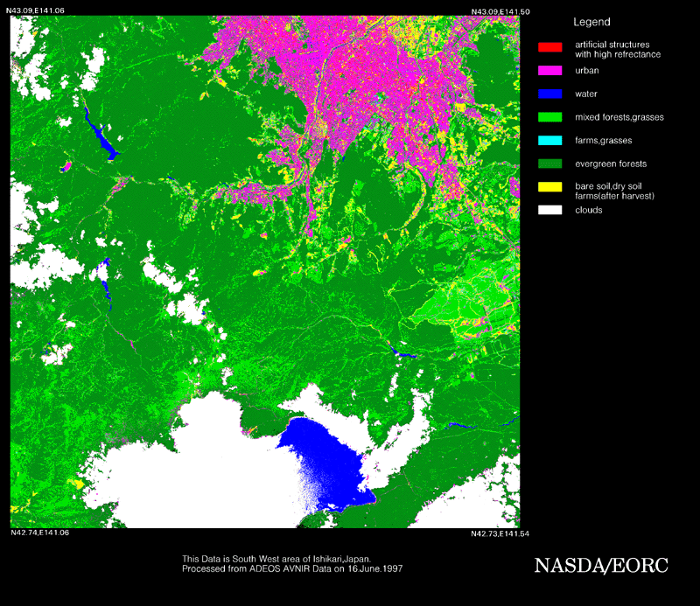
Task: Click the large blue lake on map
Action: (x=331, y=464)
